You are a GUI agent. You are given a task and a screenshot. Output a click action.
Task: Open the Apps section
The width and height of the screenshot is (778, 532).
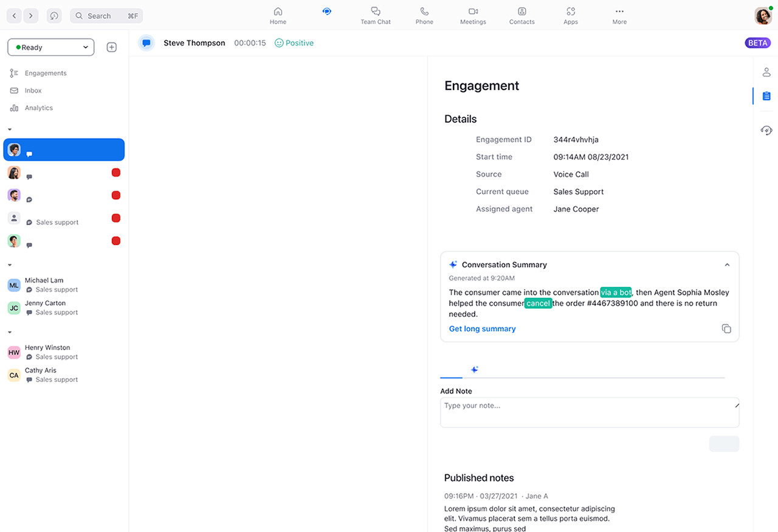tap(570, 16)
